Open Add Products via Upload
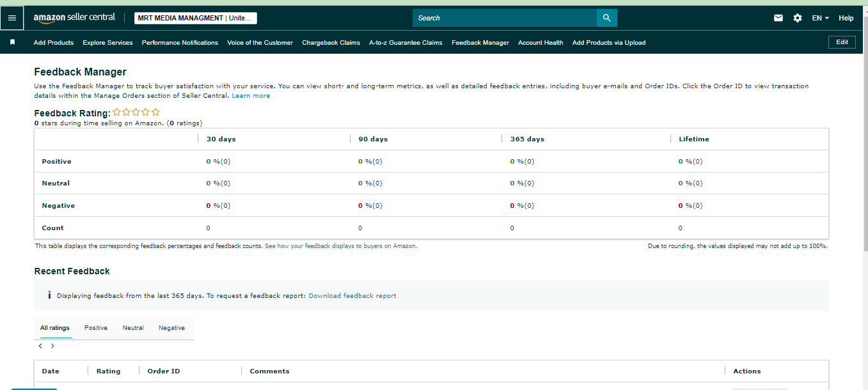The image size is (868, 390). 609,43
